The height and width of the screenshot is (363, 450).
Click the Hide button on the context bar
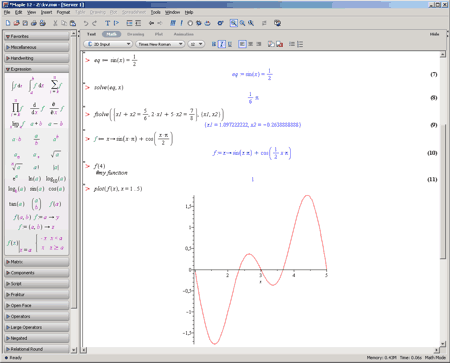434,34
